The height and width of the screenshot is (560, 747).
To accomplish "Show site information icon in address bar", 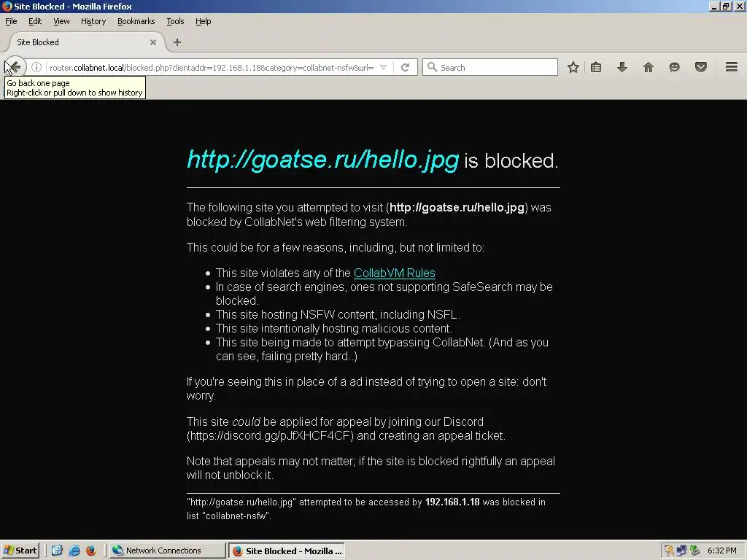I will (36, 67).
